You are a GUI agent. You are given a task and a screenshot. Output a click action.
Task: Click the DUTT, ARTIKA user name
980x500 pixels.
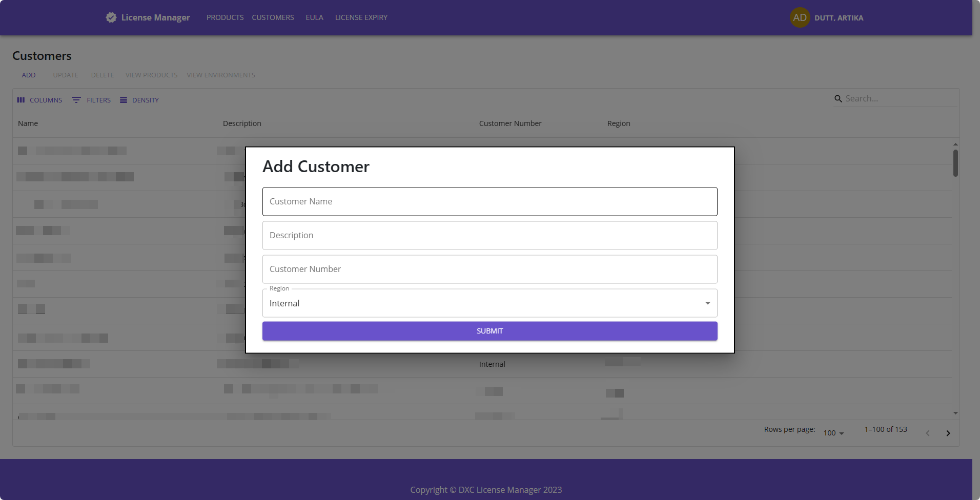click(839, 18)
